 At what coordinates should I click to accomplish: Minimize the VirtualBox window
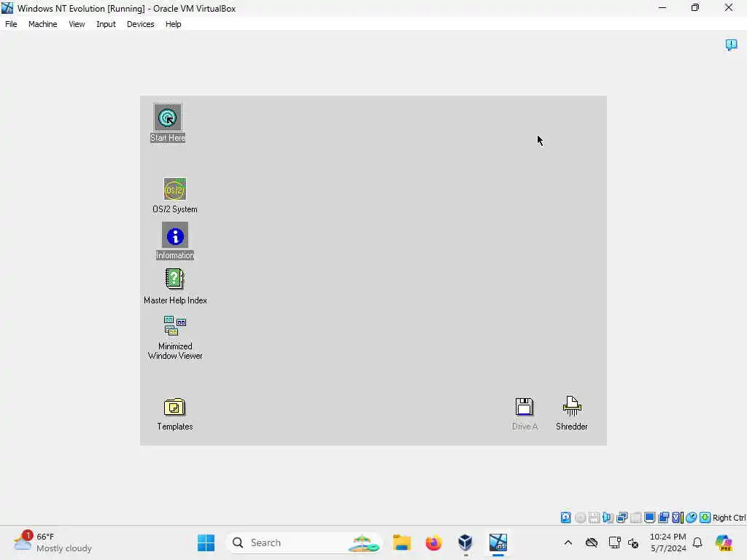[662, 7]
